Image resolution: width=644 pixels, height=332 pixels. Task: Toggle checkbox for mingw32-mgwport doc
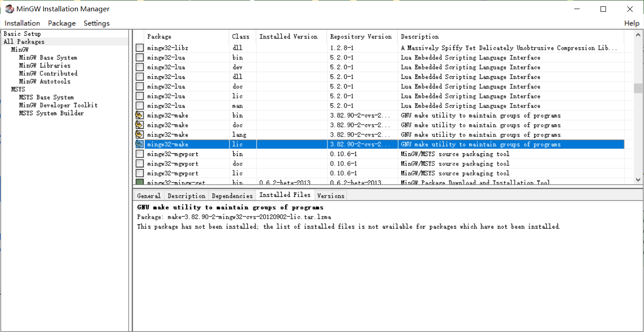(x=139, y=164)
